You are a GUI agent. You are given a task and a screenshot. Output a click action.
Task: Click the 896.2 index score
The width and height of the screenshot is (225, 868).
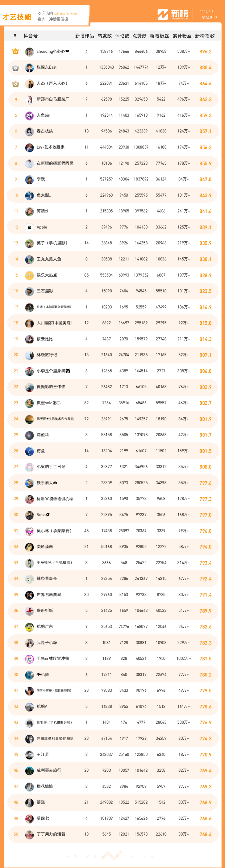205,52
